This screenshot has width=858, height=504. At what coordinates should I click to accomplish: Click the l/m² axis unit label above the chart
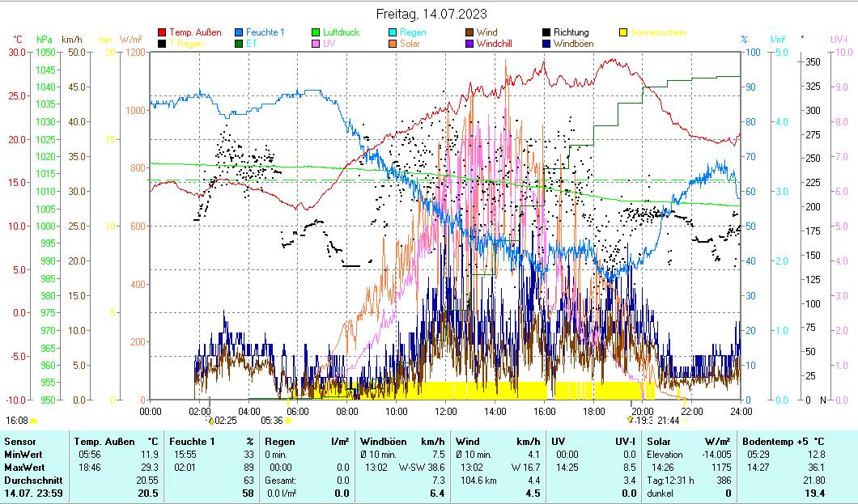point(778,40)
